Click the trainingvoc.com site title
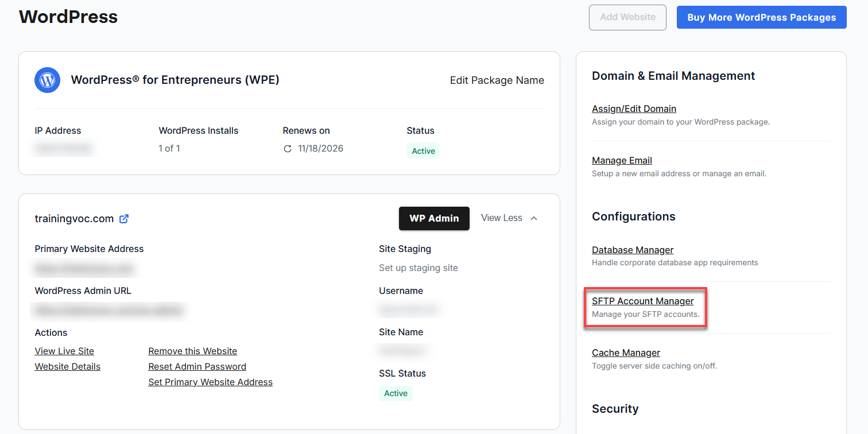868x434 pixels. (74, 219)
